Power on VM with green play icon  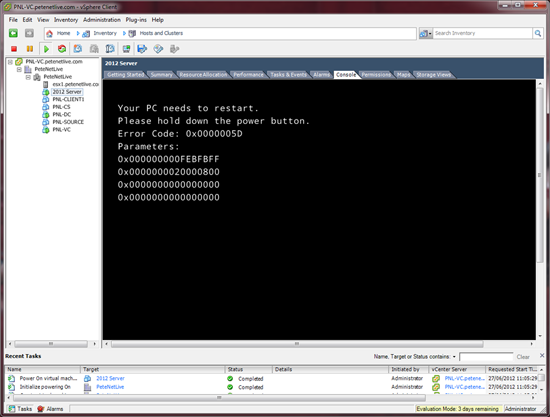[46, 49]
